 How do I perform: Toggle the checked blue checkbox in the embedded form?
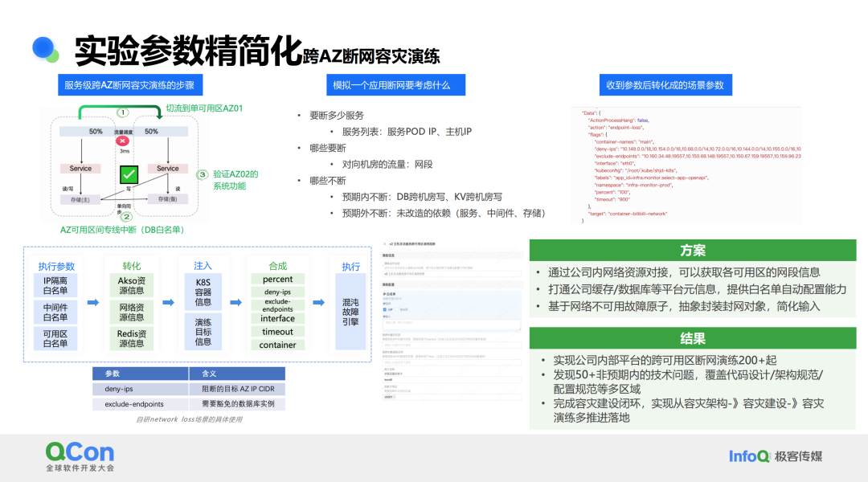tap(385, 310)
